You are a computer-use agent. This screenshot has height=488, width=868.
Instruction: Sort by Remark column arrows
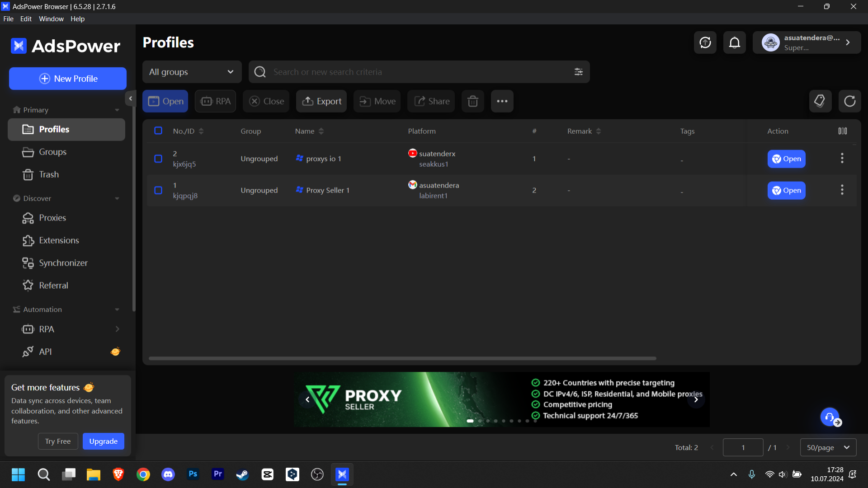click(599, 131)
